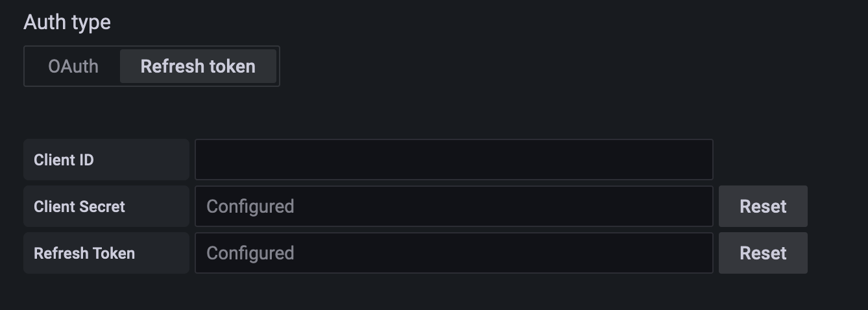Screen dimensions: 868x310
Task: Click the Refresh Token field label
Action: 84,253
